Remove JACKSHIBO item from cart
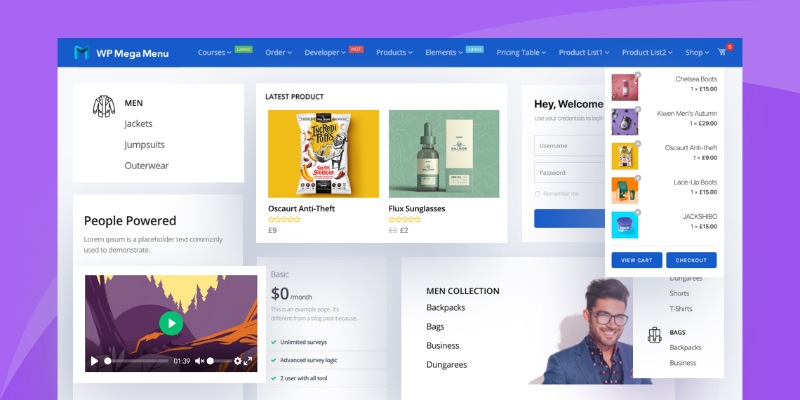Viewport: 800px width, 400px height. click(x=637, y=213)
